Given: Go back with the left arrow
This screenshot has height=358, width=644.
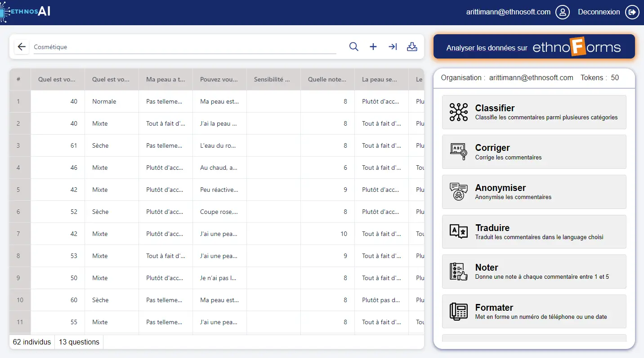Looking at the screenshot, I should click(x=22, y=47).
